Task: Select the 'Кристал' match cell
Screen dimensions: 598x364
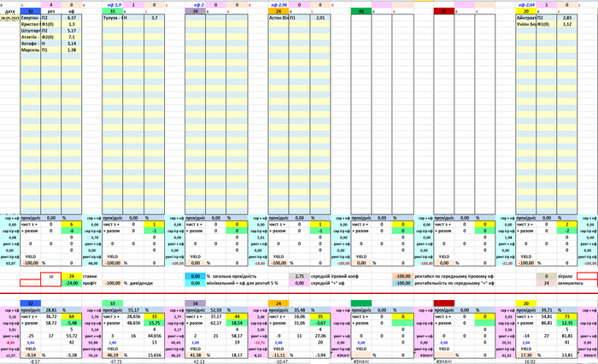Action: tap(31, 25)
